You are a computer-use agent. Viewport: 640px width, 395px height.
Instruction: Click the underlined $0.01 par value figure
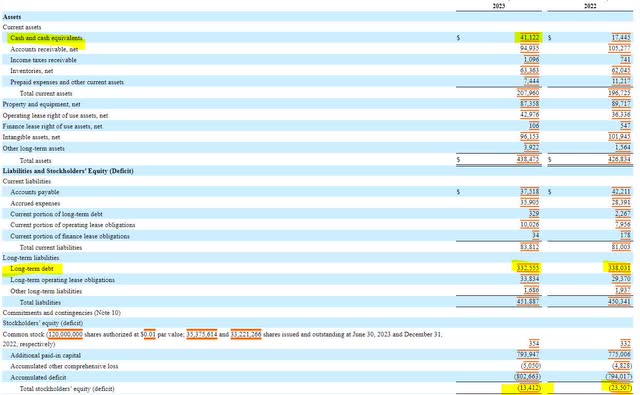tap(149, 334)
